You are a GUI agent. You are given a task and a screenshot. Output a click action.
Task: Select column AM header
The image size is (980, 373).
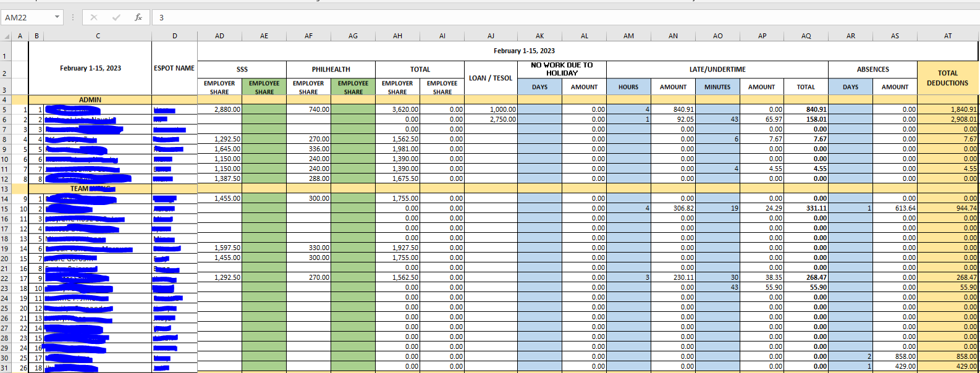[628, 36]
